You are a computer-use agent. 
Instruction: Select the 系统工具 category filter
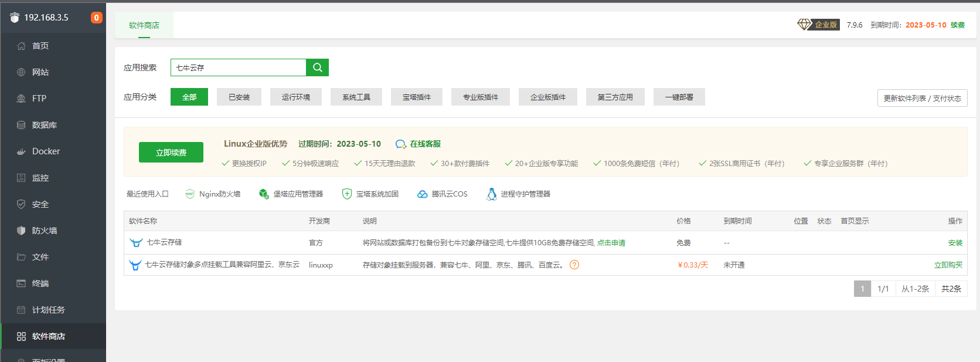[x=356, y=97]
